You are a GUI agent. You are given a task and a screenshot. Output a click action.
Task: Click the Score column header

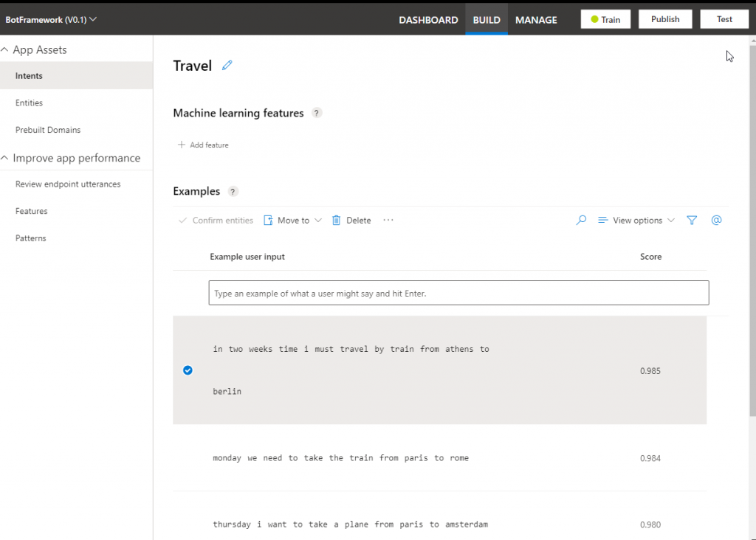pos(651,257)
